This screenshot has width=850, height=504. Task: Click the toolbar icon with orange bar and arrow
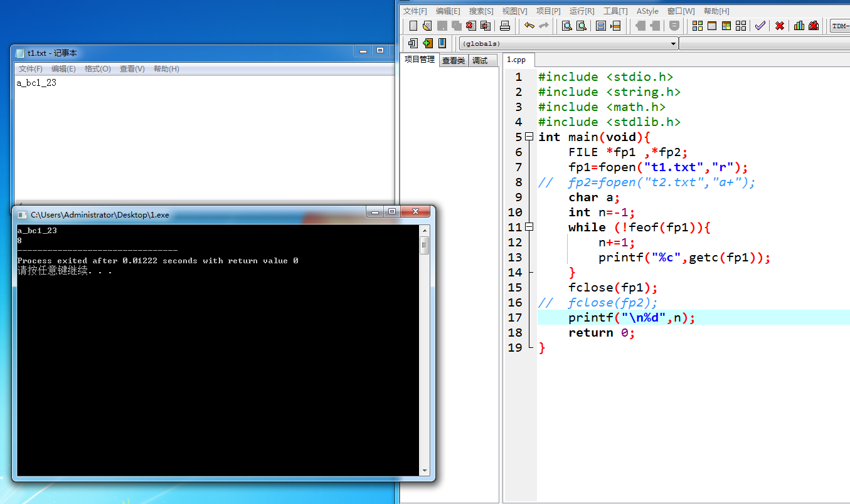pos(615,26)
